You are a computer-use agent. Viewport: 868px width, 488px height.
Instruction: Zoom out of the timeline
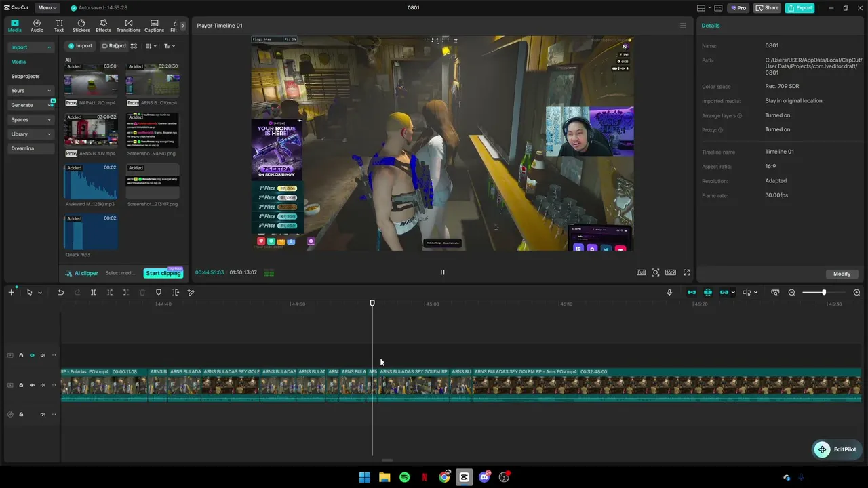791,292
